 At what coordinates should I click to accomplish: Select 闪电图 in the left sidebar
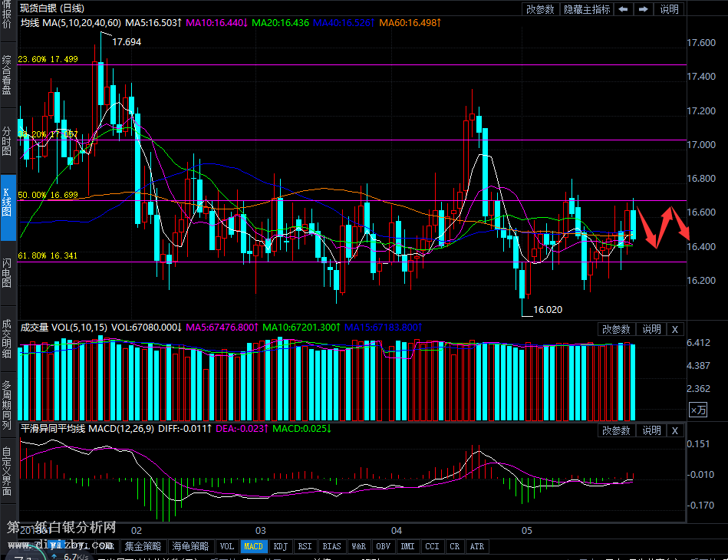point(7,272)
